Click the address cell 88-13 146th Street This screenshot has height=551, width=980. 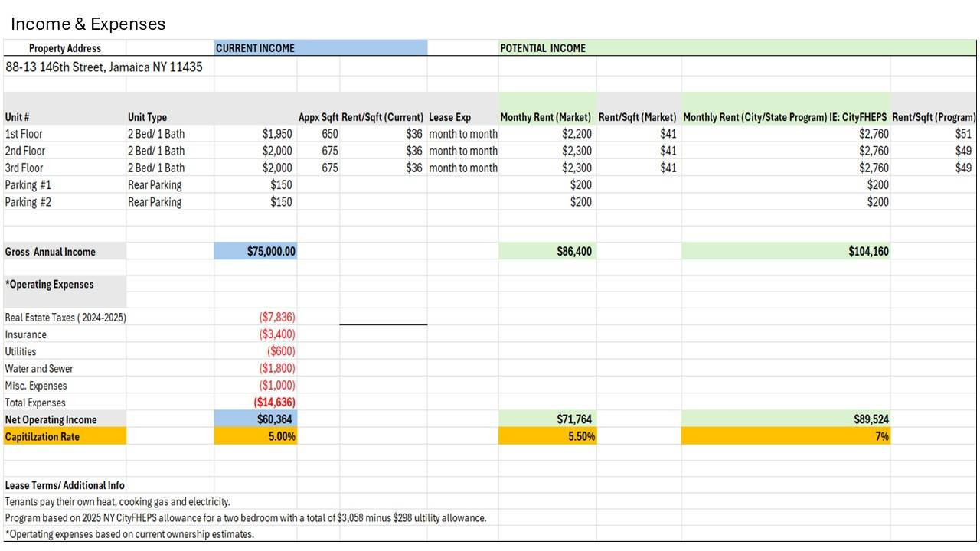coord(104,67)
